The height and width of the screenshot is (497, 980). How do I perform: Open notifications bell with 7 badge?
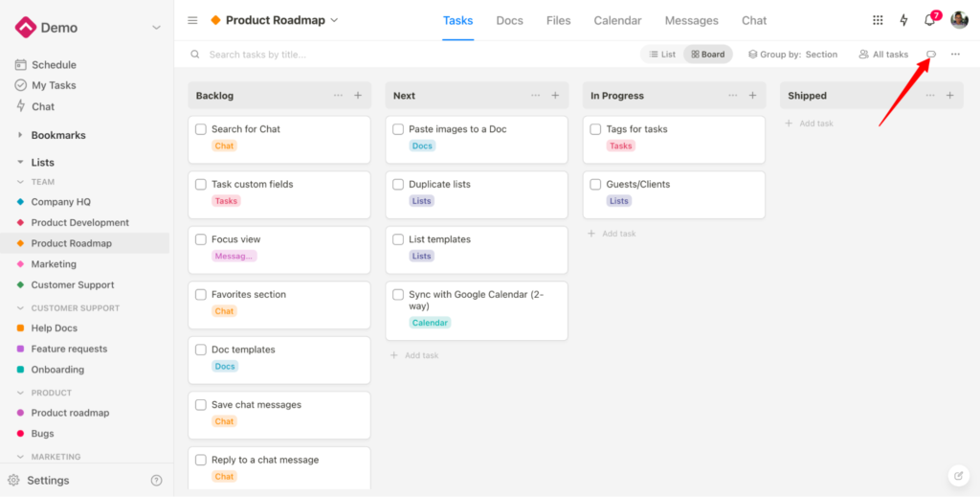pyautogui.click(x=930, y=20)
